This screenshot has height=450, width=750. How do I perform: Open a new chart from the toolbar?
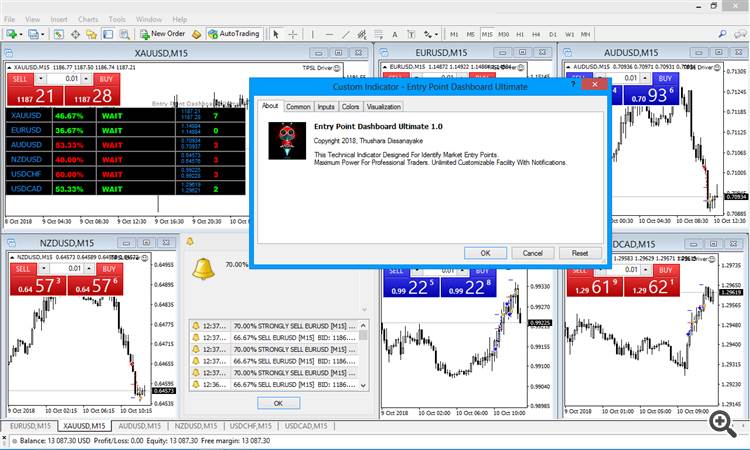click(11, 34)
